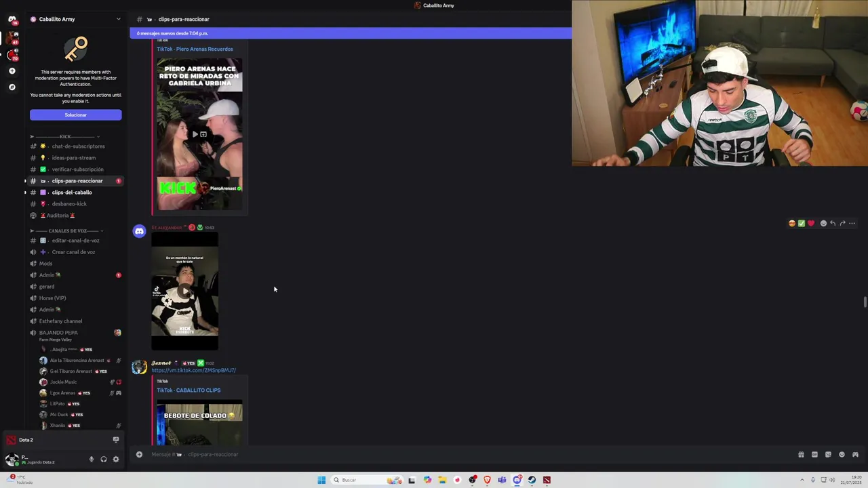Viewport: 868px width, 488px height.
Task: Click the add a server plus icon
Action: point(12,70)
